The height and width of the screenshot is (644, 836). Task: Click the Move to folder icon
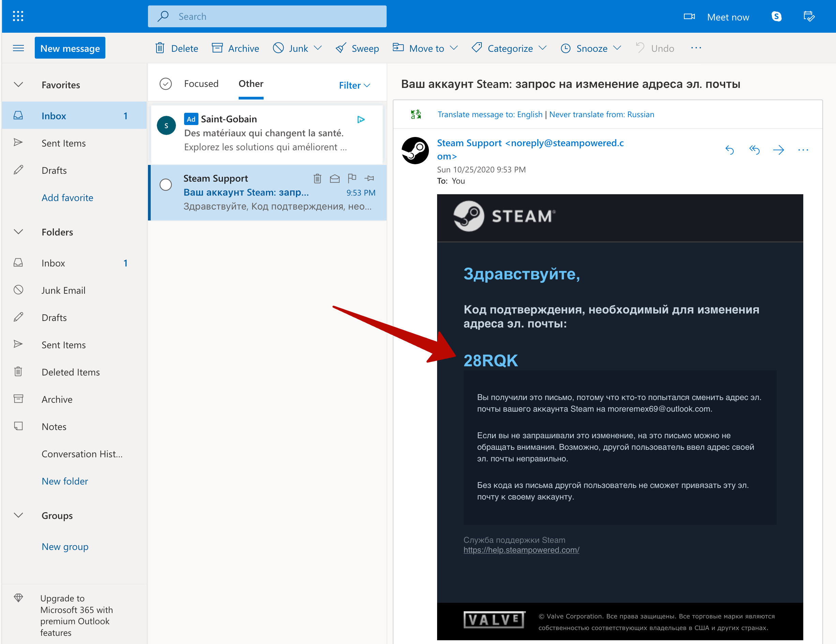pos(398,47)
